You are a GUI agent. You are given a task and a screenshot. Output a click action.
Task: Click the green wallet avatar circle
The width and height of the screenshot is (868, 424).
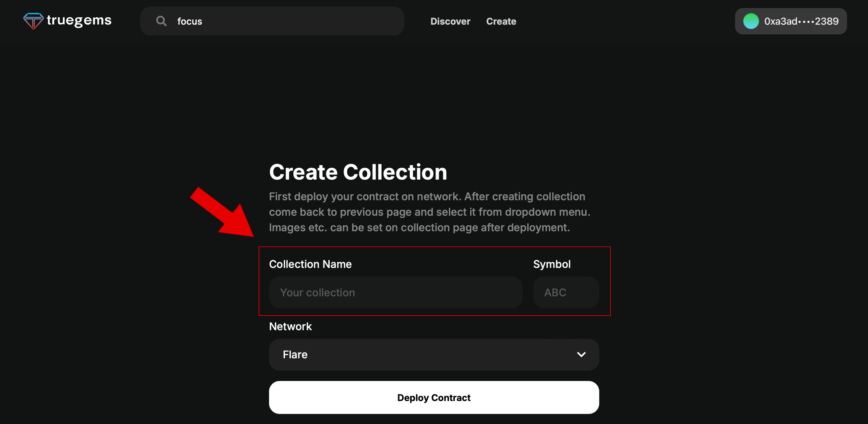tap(750, 21)
